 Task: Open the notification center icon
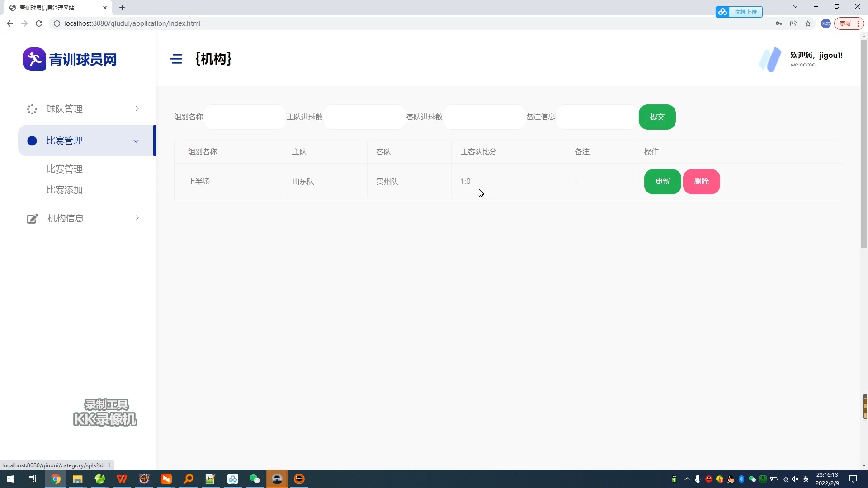click(x=853, y=479)
